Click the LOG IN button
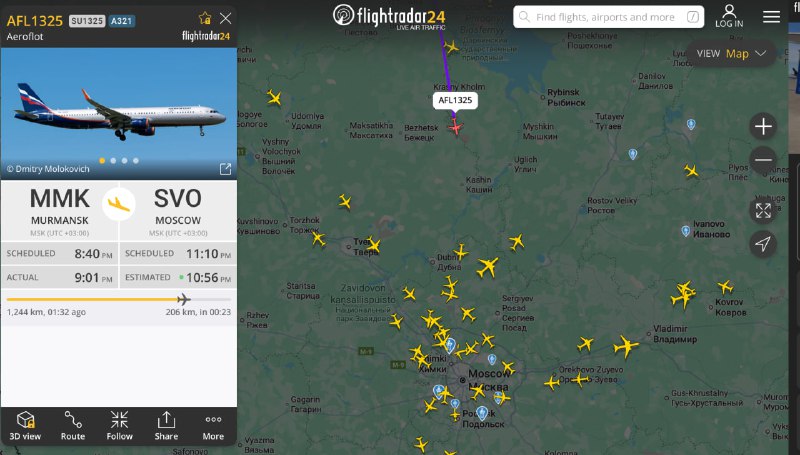Viewport: 800px width, 455px height. 729,16
